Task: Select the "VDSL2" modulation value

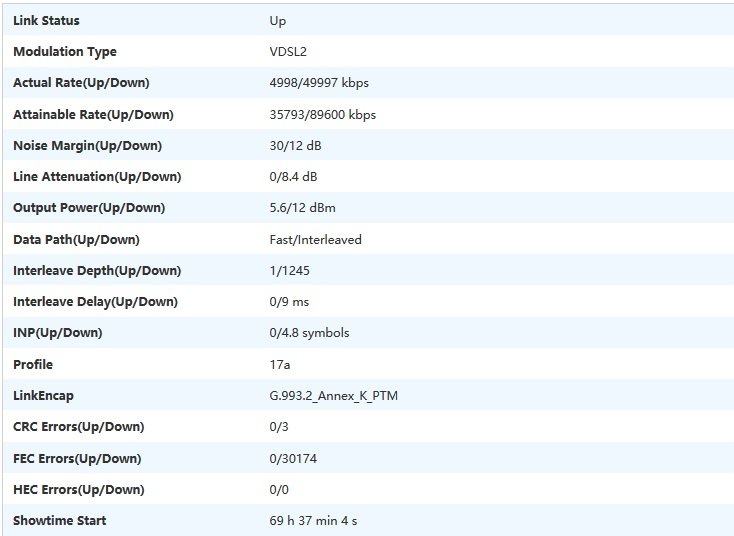Action: point(288,51)
